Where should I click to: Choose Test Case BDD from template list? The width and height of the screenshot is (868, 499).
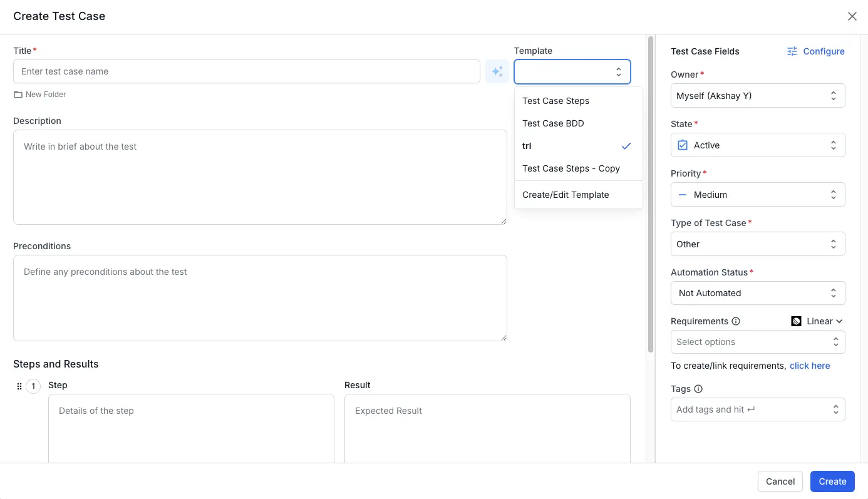point(553,123)
